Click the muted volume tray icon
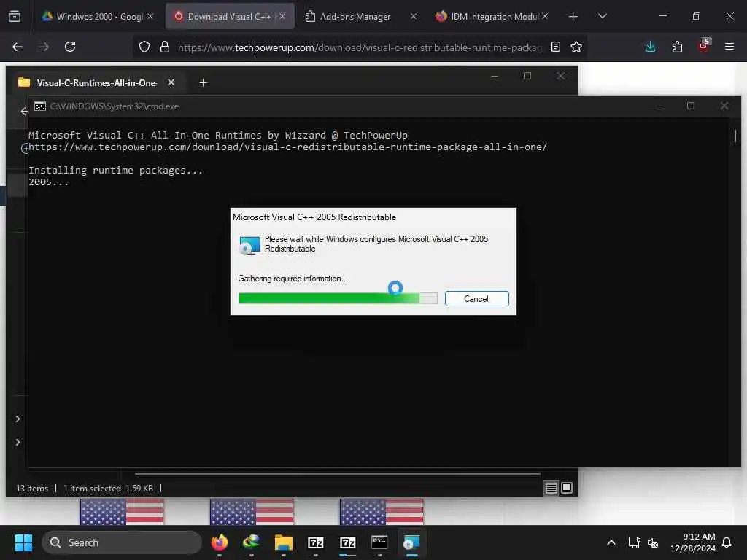The image size is (747, 560). [x=653, y=542]
